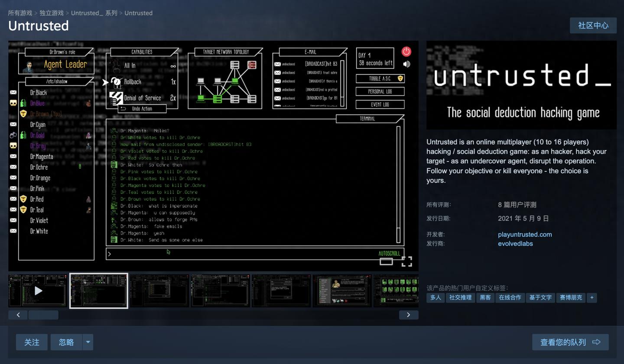This screenshot has height=364, width=624.
Task: Click the Rollback capability icon
Action: click(x=116, y=82)
